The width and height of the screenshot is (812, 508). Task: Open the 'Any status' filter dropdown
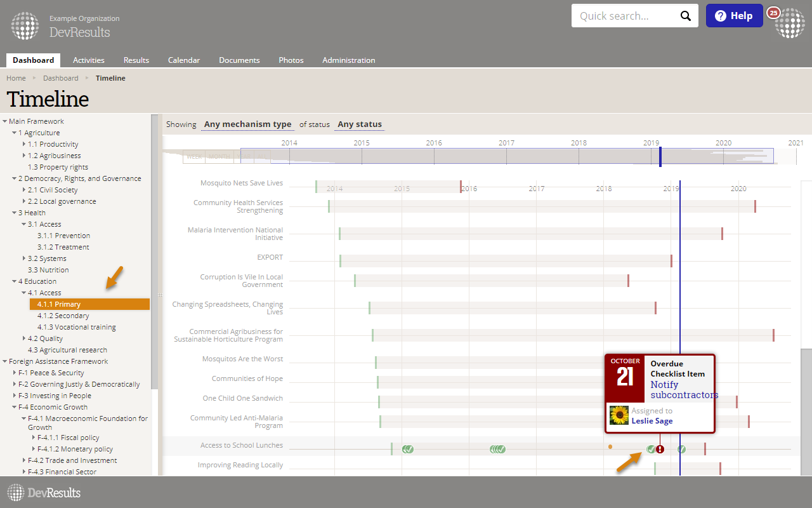pos(360,124)
